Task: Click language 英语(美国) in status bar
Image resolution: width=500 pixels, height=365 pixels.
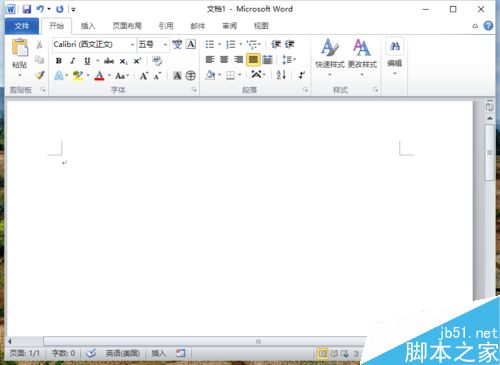Action: point(123,353)
